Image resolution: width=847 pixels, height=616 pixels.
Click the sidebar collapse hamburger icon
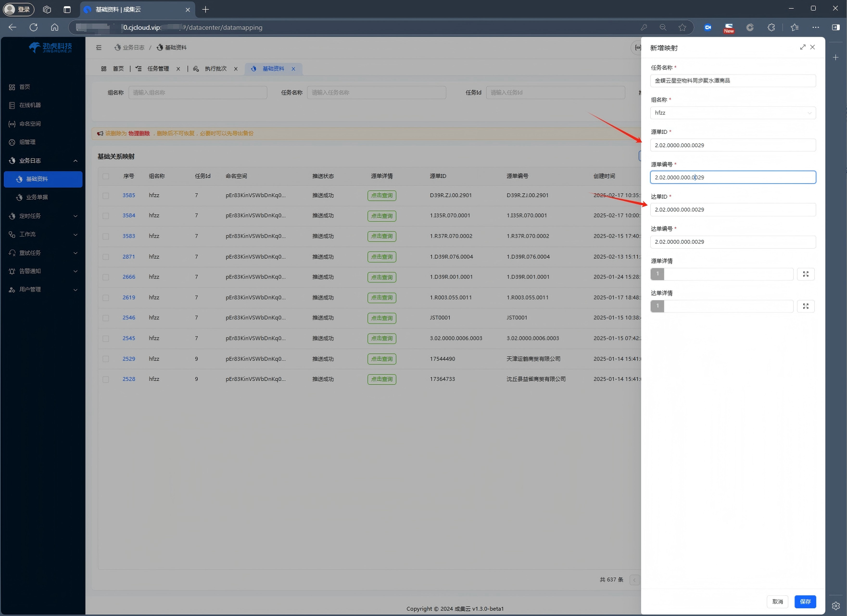click(x=99, y=48)
